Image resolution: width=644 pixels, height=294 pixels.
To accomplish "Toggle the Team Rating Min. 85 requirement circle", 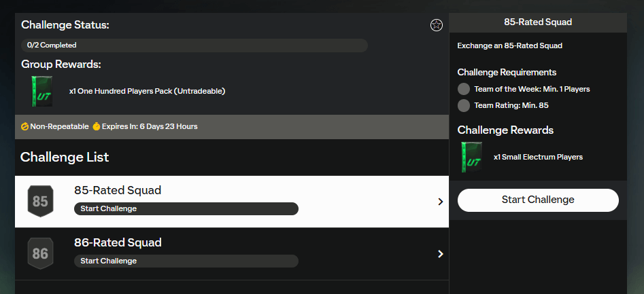I will (464, 105).
